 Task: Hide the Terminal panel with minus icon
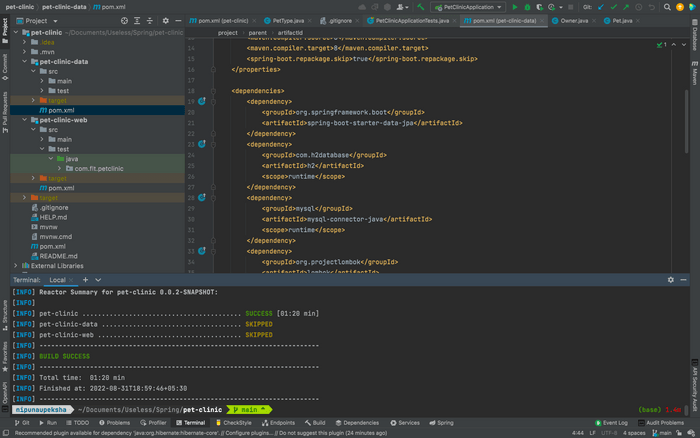pos(683,280)
